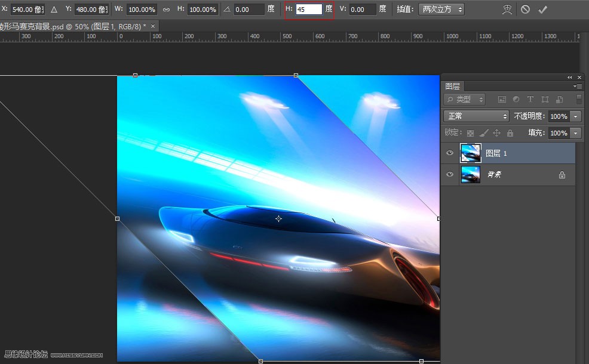589x364 pixels.
Task: Hide the 背景 layer visibility eye
Action: [x=450, y=174]
